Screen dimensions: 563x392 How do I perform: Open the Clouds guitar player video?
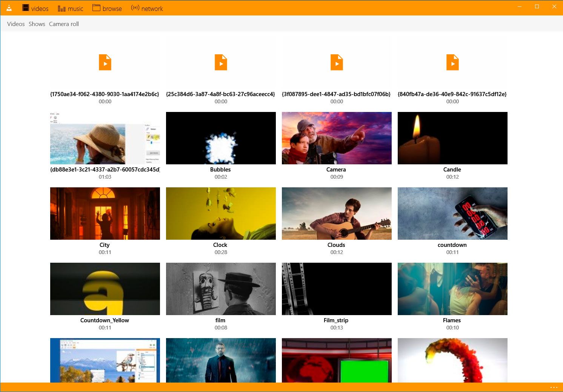337,213
